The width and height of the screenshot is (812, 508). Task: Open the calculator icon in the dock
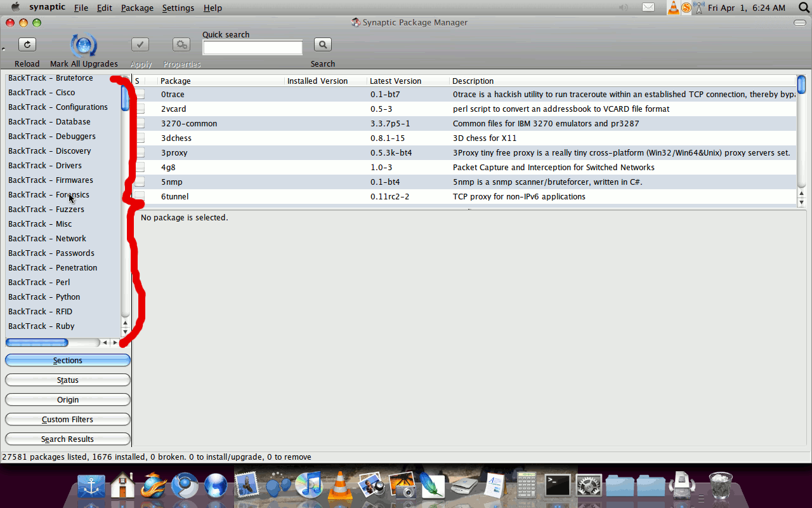[x=527, y=486]
